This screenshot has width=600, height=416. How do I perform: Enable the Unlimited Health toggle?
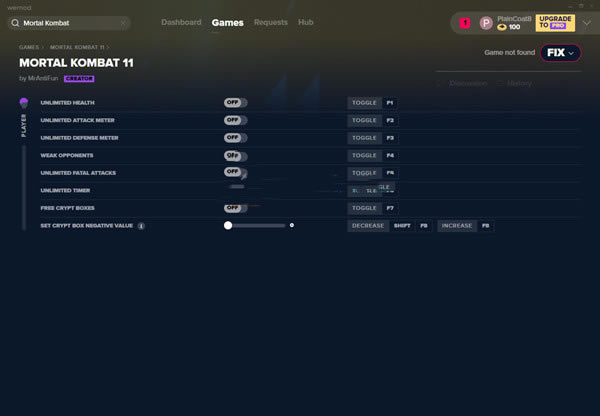235,103
